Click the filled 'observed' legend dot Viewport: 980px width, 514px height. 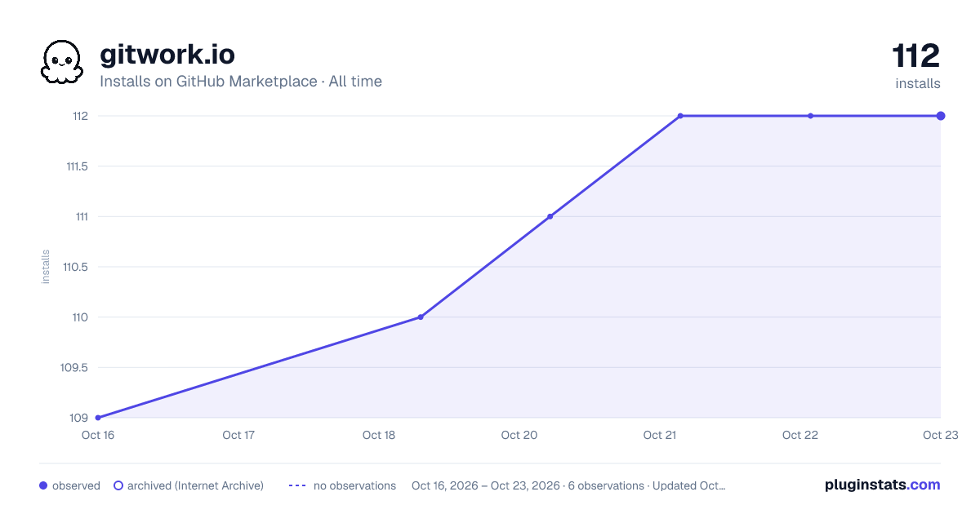pos(43,485)
